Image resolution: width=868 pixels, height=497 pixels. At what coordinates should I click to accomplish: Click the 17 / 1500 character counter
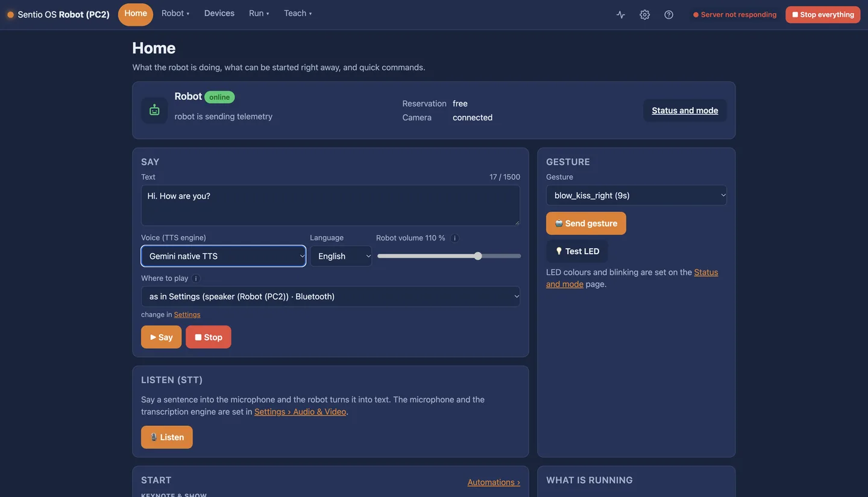click(x=505, y=177)
